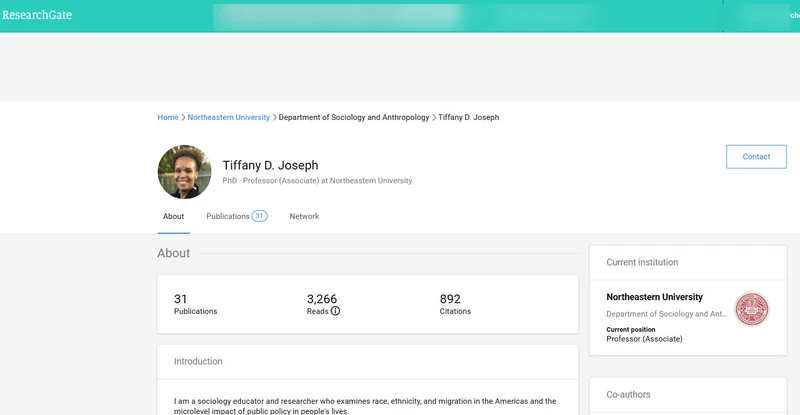The height and width of the screenshot is (415, 800).
Task: Click the publications count badge 31
Action: tap(259, 216)
